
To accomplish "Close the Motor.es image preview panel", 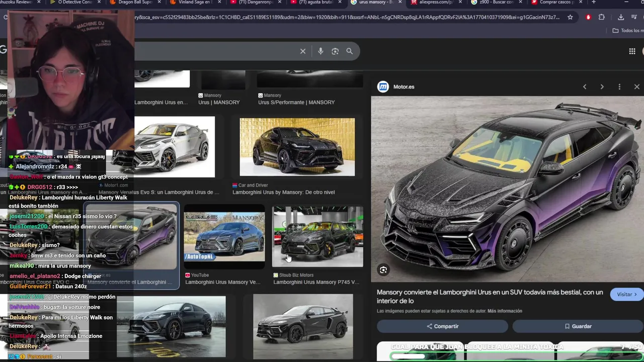I will 636,87.
